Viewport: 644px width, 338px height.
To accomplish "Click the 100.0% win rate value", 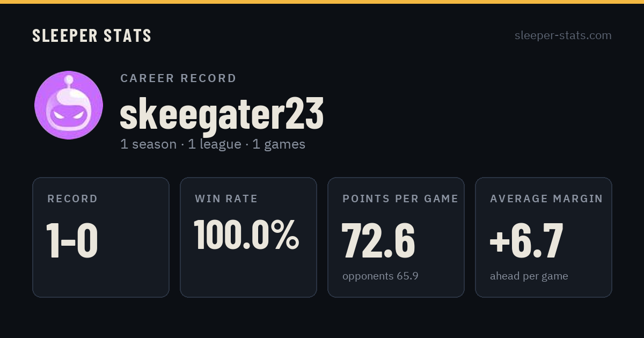I will point(246,234).
